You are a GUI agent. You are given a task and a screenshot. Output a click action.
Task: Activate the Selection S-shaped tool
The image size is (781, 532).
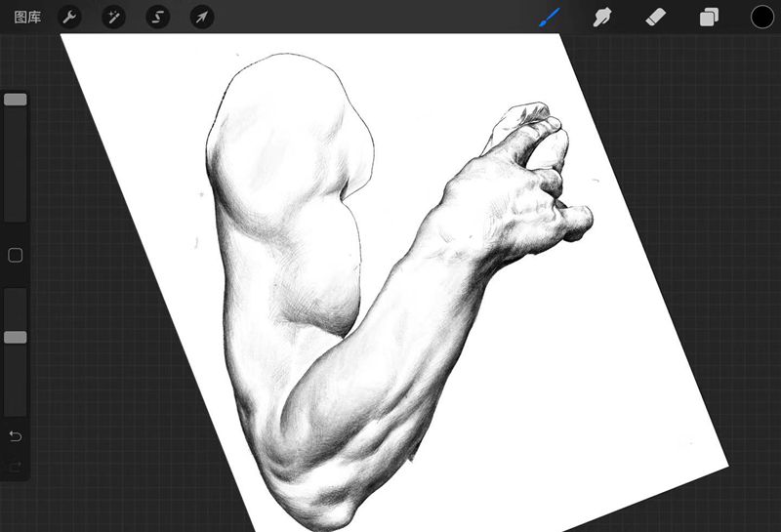click(157, 17)
